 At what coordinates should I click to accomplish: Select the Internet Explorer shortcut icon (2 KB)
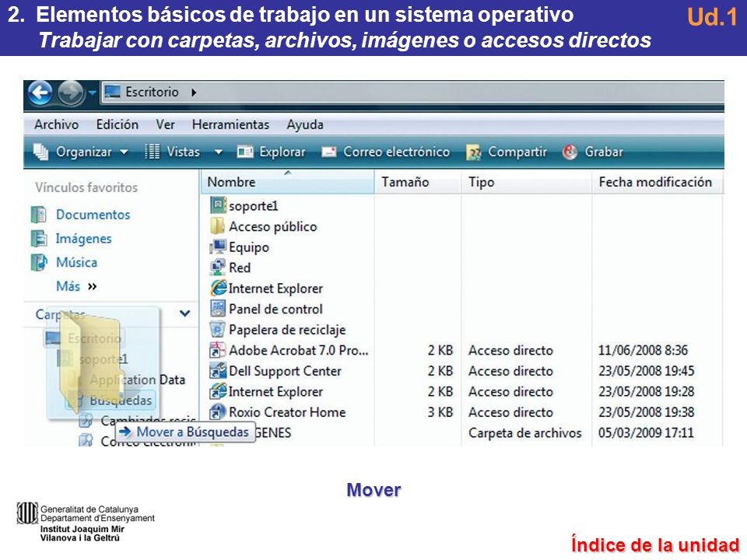pyautogui.click(x=218, y=391)
